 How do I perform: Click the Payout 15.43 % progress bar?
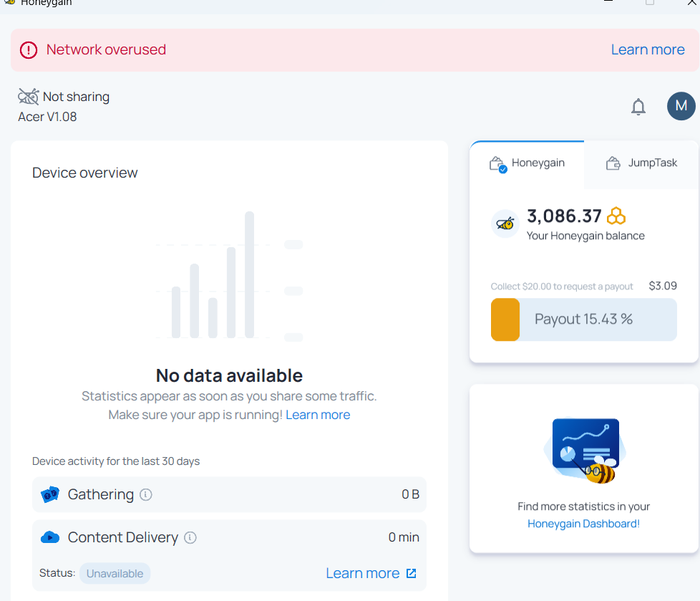[x=584, y=319]
